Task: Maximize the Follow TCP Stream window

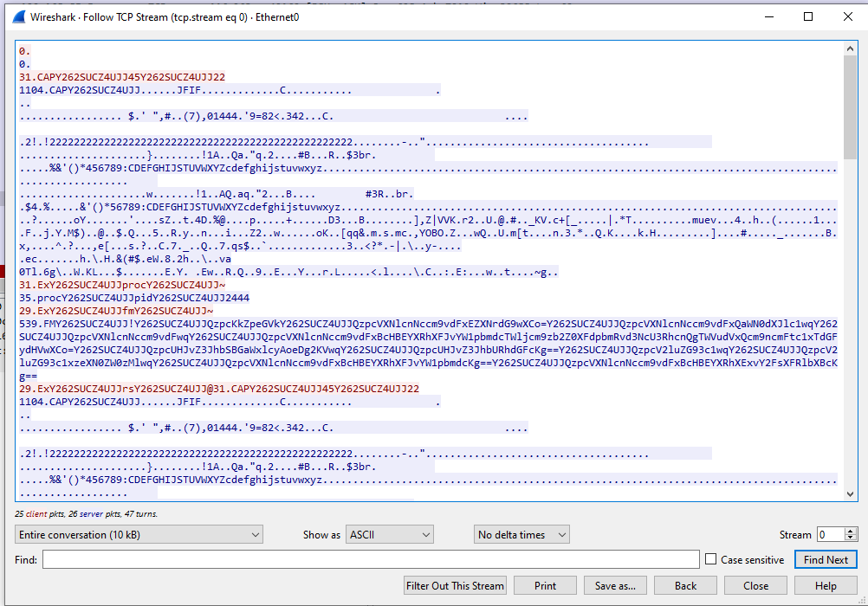Action: click(808, 16)
